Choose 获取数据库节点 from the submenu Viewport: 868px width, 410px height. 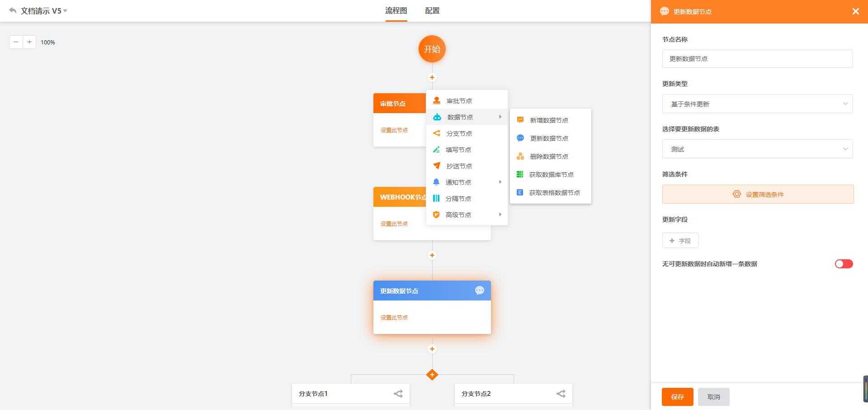click(x=551, y=175)
